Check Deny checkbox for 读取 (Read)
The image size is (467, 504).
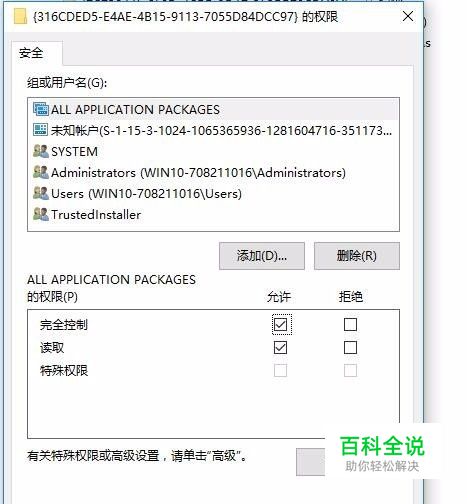point(350,348)
